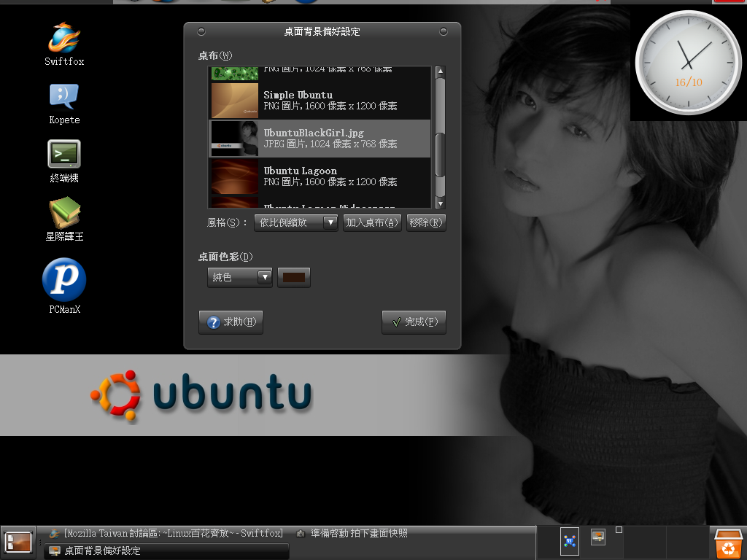Viewport: 747px width, 560px height.
Task: Click the wallpaper list scrollbar thumb
Action: tap(440, 155)
